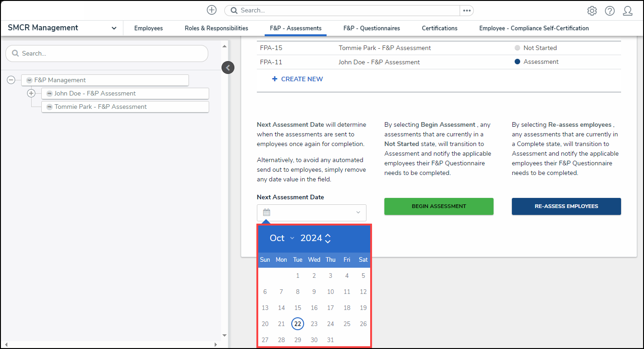The image size is (644, 349).
Task: Click the tree panel search field
Action: 106,54
